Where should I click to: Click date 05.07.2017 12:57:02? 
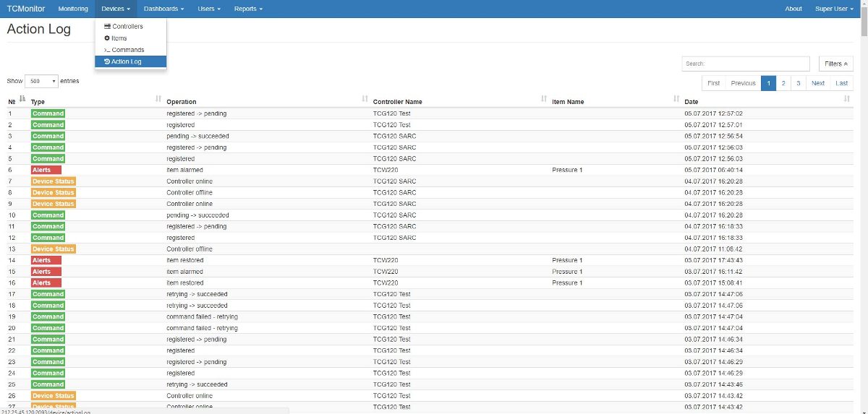coord(713,113)
